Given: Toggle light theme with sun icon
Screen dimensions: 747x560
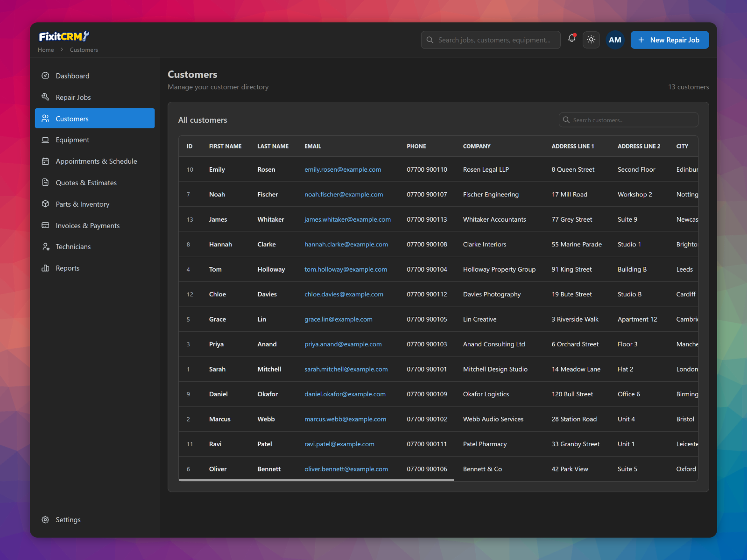Looking at the screenshot, I should click(x=591, y=40).
